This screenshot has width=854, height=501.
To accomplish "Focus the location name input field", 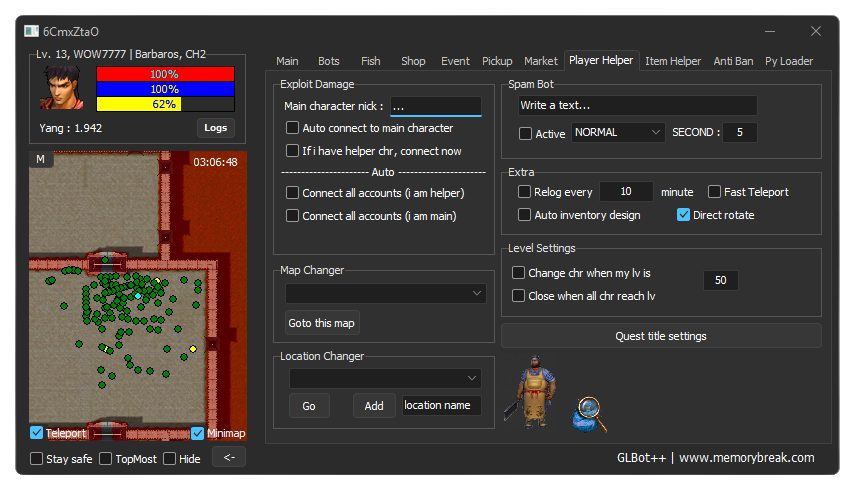I will (442, 405).
